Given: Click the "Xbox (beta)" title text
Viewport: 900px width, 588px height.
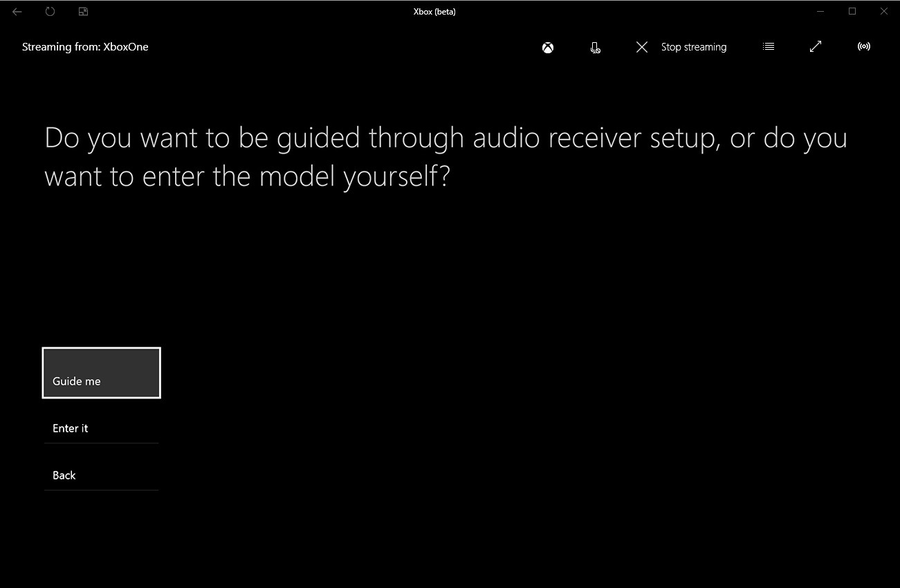Looking at the screenshot, I should point(434,11).
